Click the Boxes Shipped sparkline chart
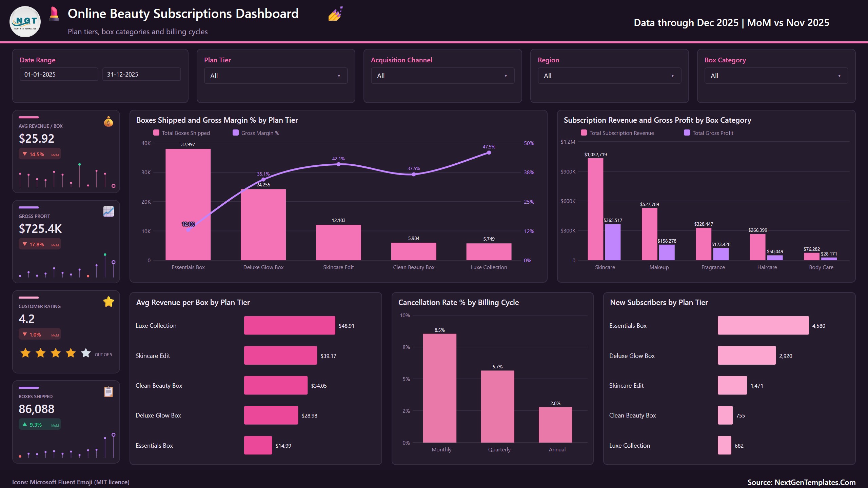 point(66,446)
